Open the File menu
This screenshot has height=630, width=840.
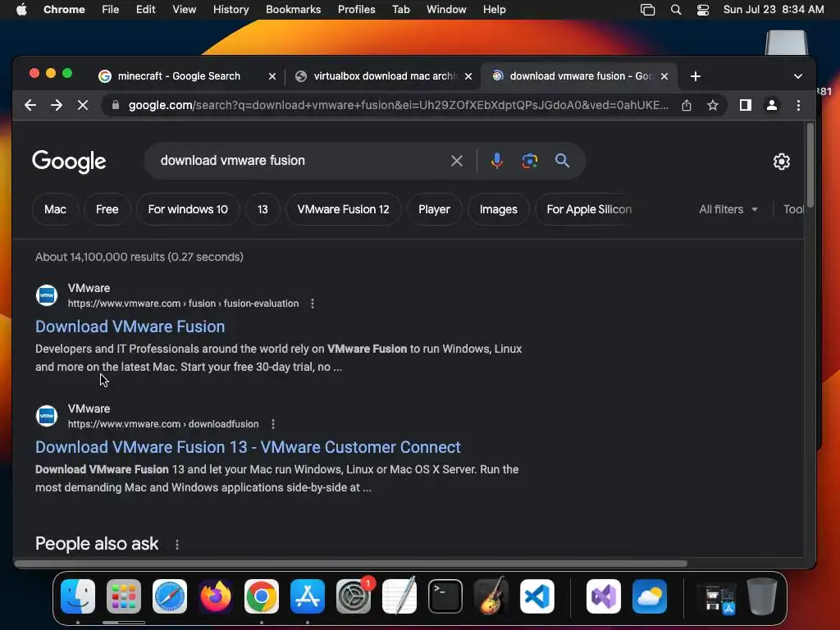click(x=111, y=10)
